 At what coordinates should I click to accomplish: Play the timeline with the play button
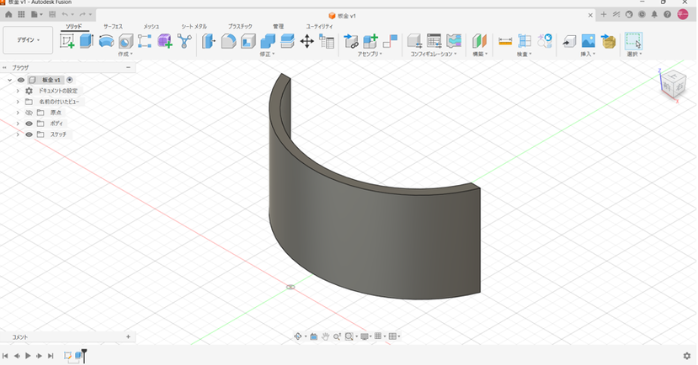[x=28, y=356]
